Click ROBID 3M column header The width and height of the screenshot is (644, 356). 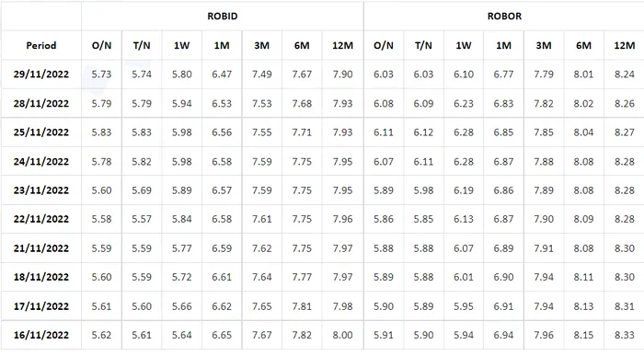click(x=261, y=45)
